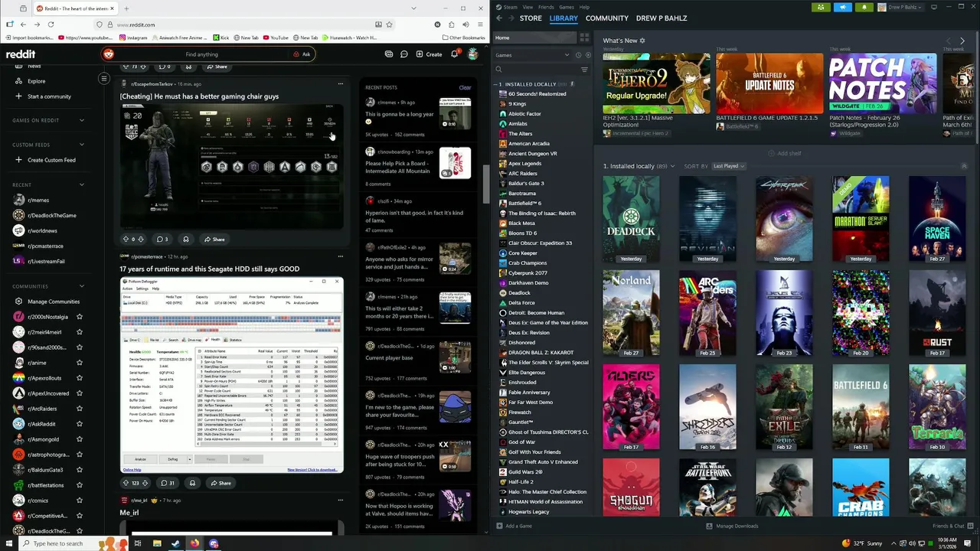The image size is (980, 551).
Task: Click Create Custom Feed
Action: [51, 160]
